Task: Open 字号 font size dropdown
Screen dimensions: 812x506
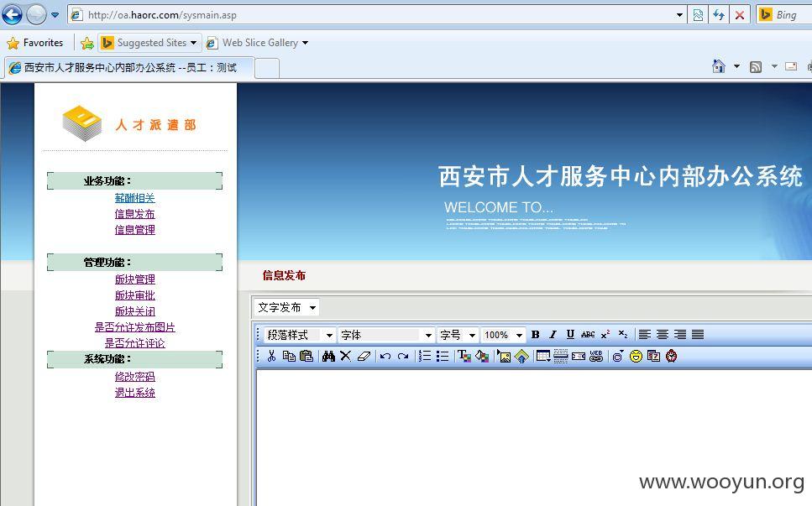Action: 458,335
